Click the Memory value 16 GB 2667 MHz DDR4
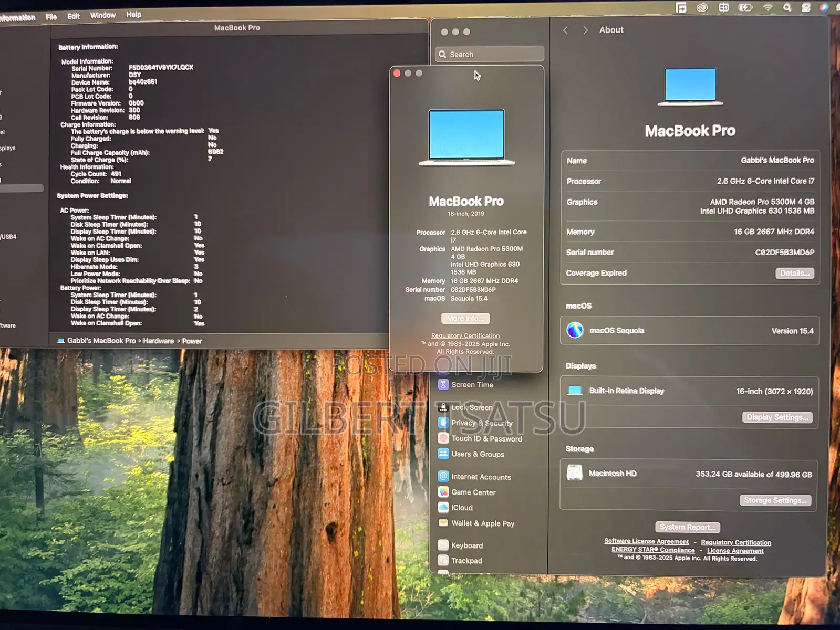 (x=774, y=232)
